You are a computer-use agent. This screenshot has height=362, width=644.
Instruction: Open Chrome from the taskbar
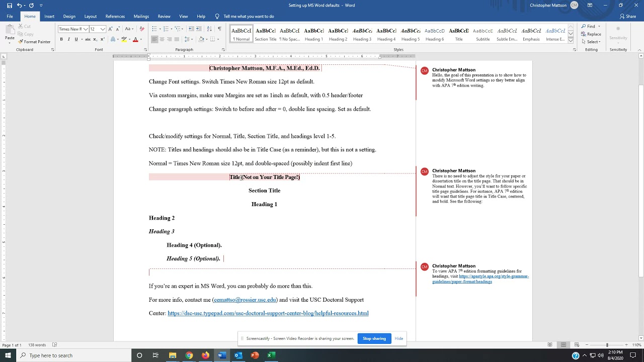[x=189, y=355]
